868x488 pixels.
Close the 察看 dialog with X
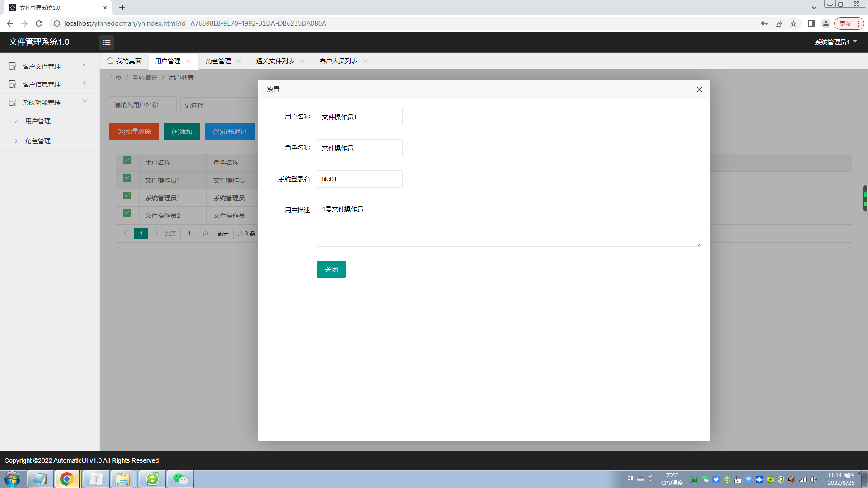point(699,89)
